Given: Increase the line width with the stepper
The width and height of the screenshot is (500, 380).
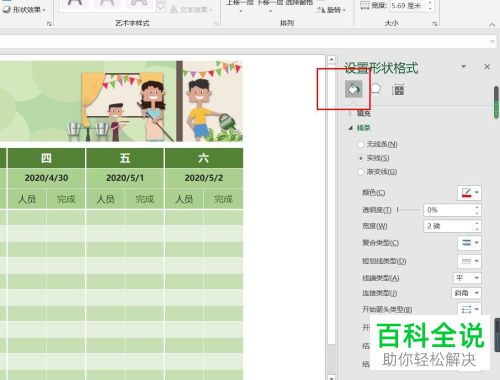Looking at the screenshot, I should point(477,223).
